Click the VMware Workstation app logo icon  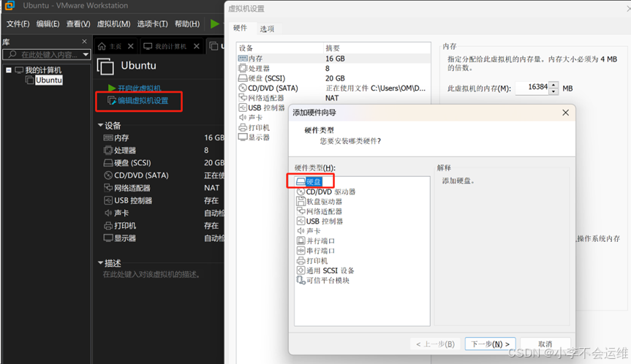pyautogui.click(x=10, y=6)
